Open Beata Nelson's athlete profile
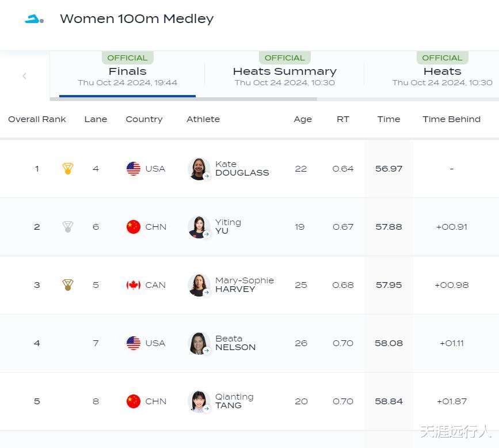The width and height of the screenshot is (499, 448). 235,343
